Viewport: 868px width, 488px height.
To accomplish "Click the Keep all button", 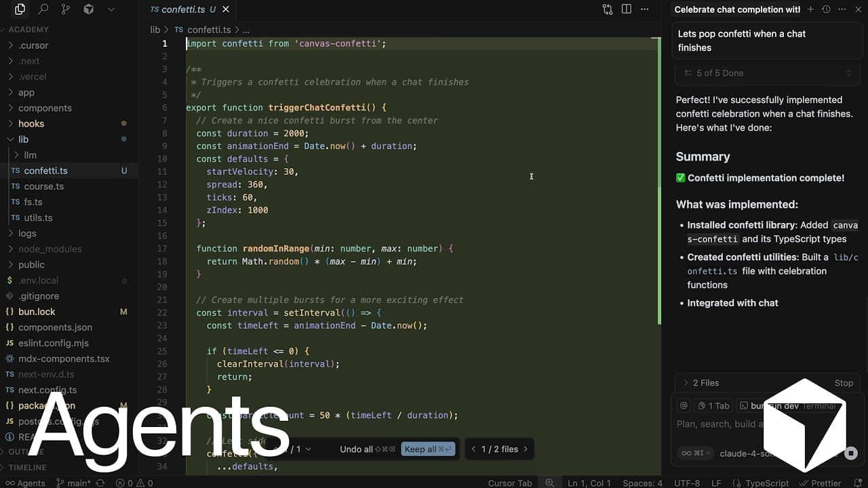I will pos(428,449).
